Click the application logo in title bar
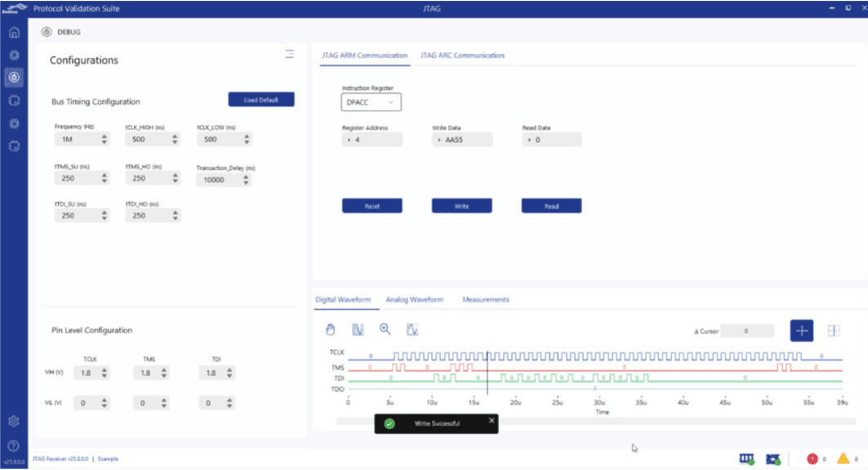The width and height of the screenshot is (868, 470). coord(15,7)
